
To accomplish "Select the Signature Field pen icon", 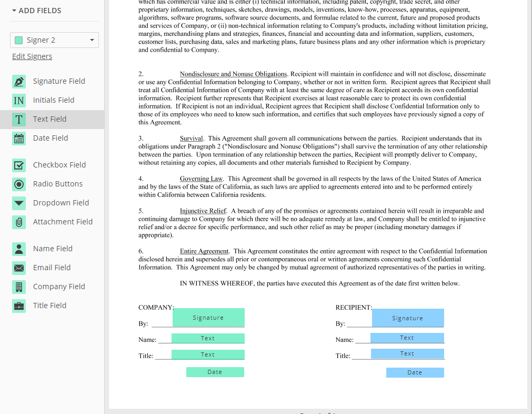I will click(19, 82).
